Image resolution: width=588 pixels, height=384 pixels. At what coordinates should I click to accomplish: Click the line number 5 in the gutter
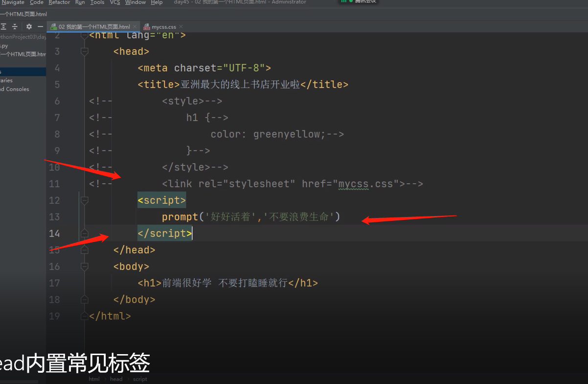click(x=57, y=84)
